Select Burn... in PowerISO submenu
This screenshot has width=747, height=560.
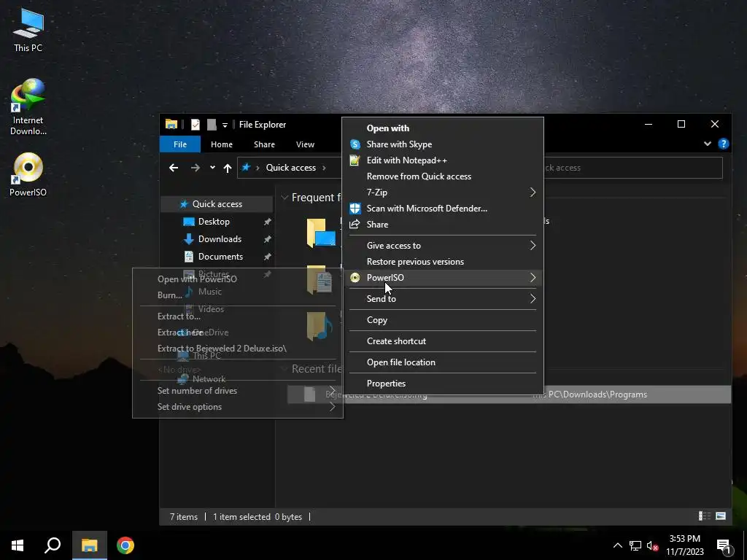[238, 295]
